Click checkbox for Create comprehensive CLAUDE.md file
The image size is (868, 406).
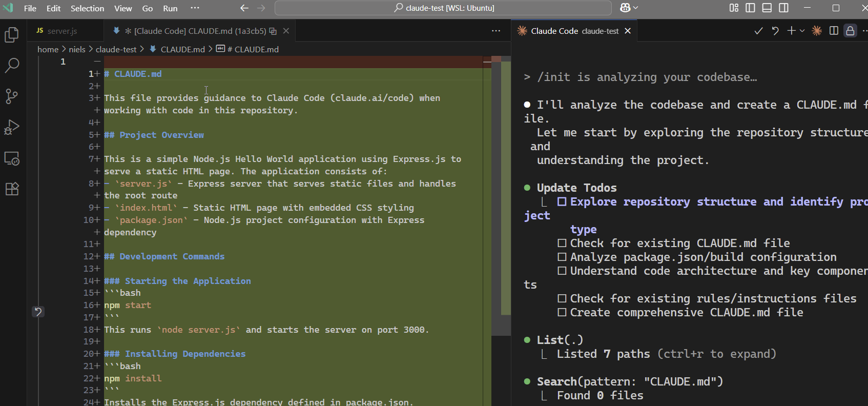562,312
